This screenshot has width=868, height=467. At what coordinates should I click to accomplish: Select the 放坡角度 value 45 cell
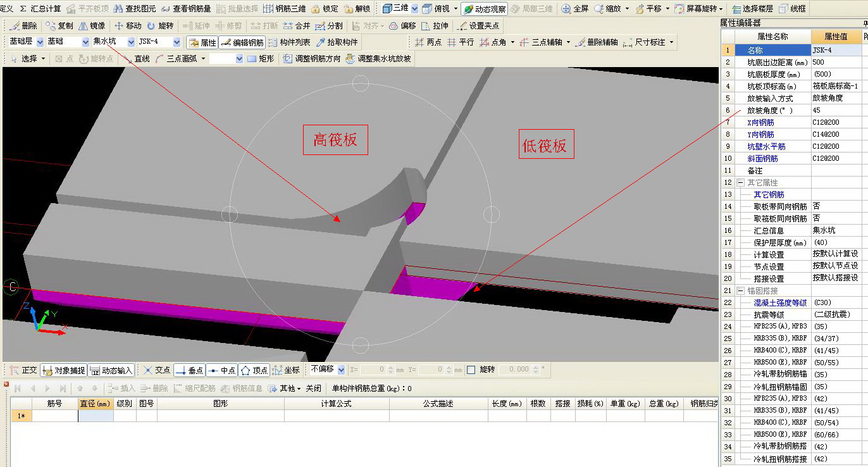[836, 110]
